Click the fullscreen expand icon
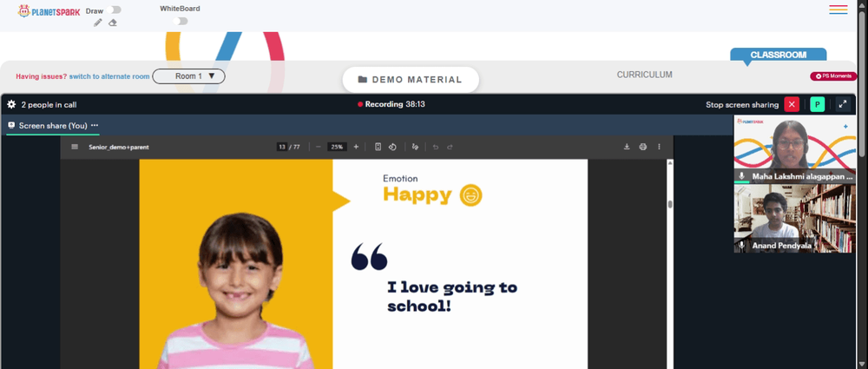 pyautogui.click(x=843, y=104)
